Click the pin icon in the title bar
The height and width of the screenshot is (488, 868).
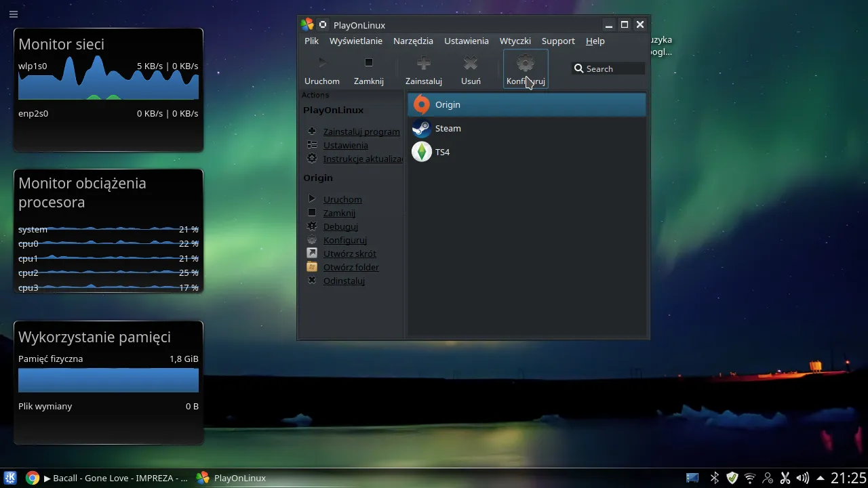pyautogui.click(x=323, y=25)
